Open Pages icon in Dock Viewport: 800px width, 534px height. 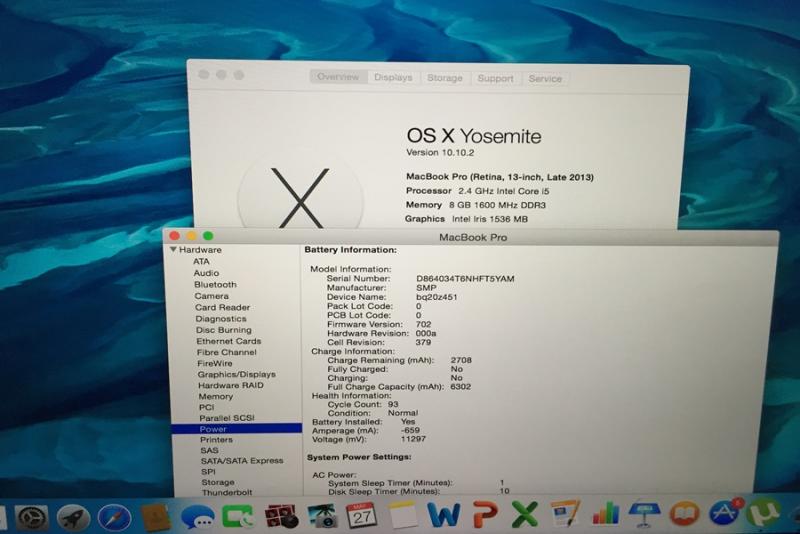pos(565,513)
